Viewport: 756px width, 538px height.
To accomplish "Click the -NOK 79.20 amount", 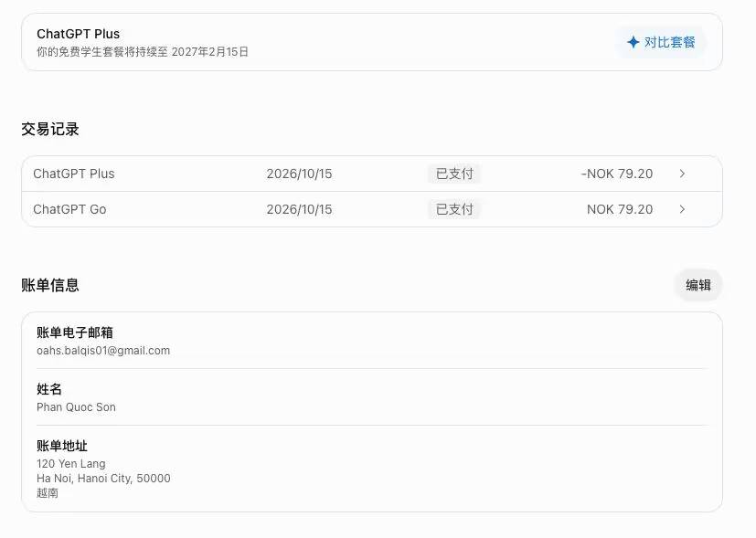I will tap(617, 174).
